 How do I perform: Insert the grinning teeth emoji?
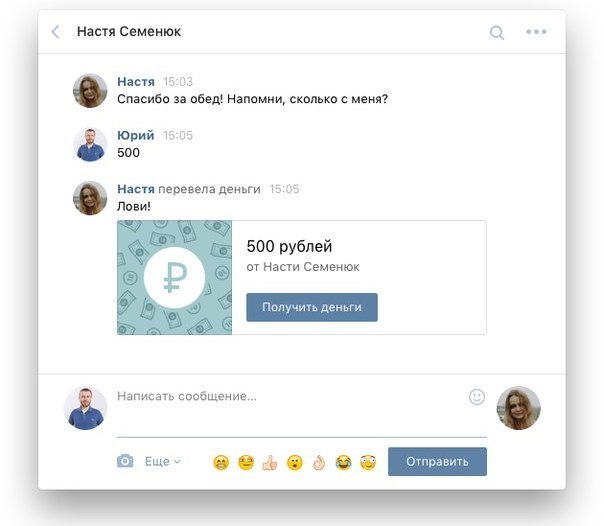pyautogui.click(x=221, y=462)
